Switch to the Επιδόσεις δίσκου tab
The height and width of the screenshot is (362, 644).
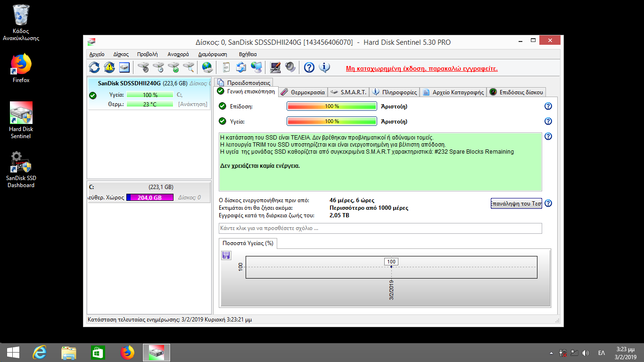pyautogui.click(x=516, y=92)
